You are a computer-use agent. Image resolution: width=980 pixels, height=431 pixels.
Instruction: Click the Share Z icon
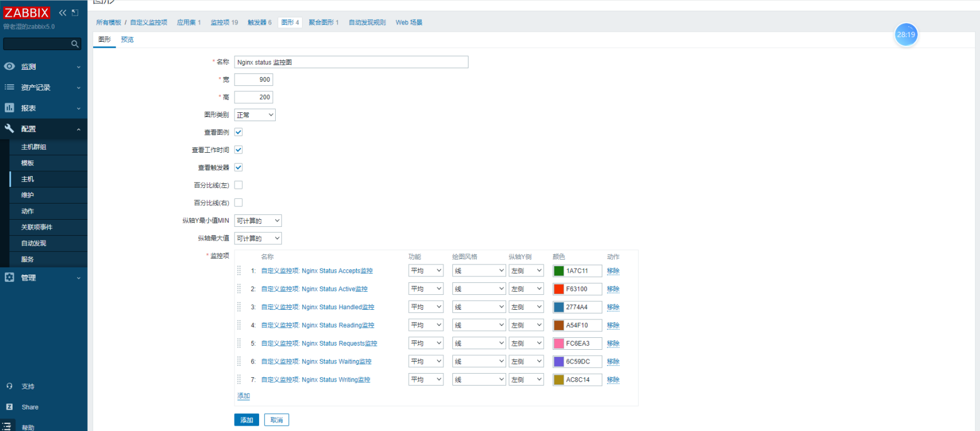(x=10, y=407)
